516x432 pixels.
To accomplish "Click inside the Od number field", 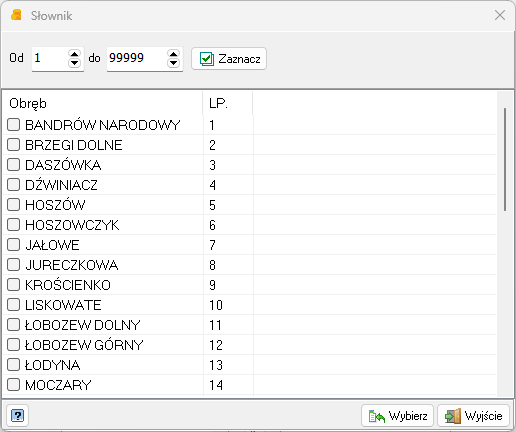I will 50,58.
